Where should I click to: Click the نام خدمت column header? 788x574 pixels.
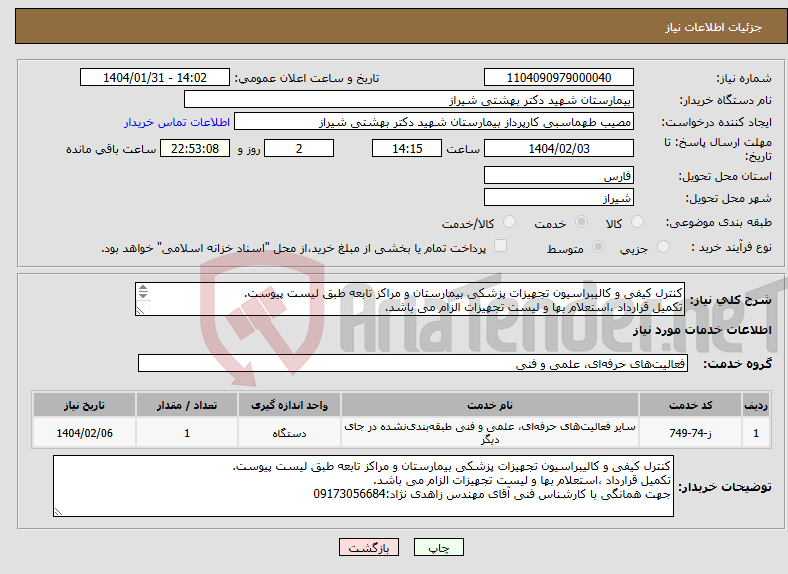[x=489, y=405]
